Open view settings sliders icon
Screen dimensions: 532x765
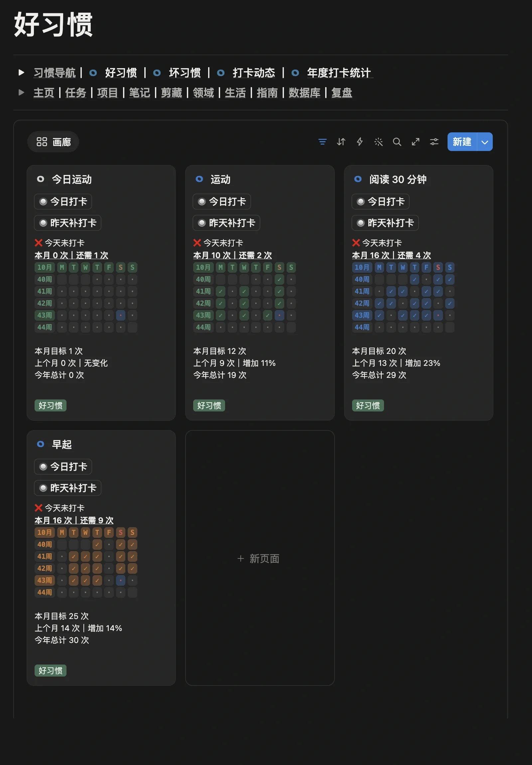coord(434,142)
